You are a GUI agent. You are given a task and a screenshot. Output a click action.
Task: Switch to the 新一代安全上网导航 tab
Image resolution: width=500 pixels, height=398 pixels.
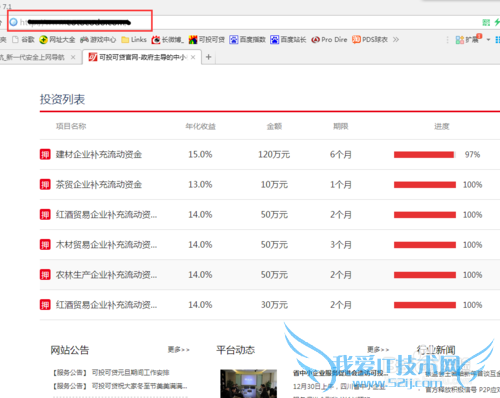click(x=33, y=57)
